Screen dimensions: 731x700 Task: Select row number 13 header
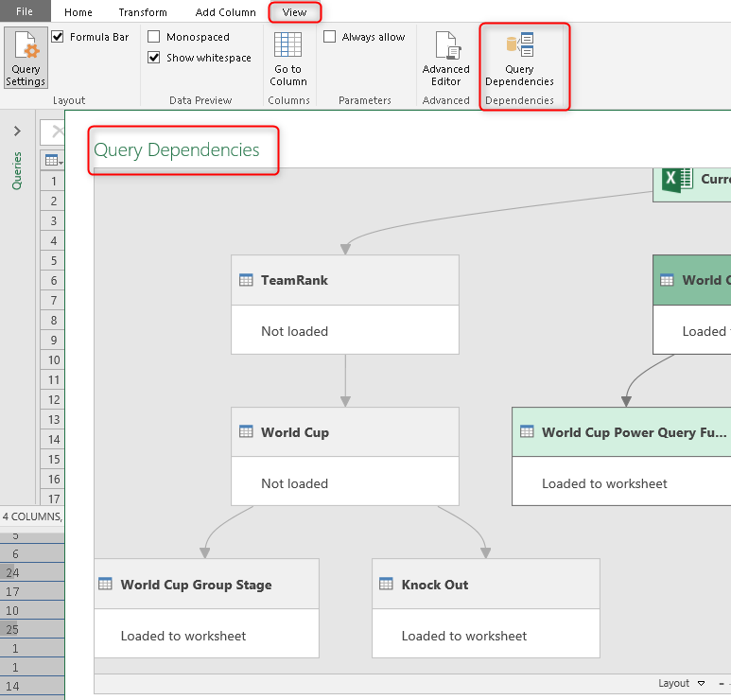click(x=53, y=420)
